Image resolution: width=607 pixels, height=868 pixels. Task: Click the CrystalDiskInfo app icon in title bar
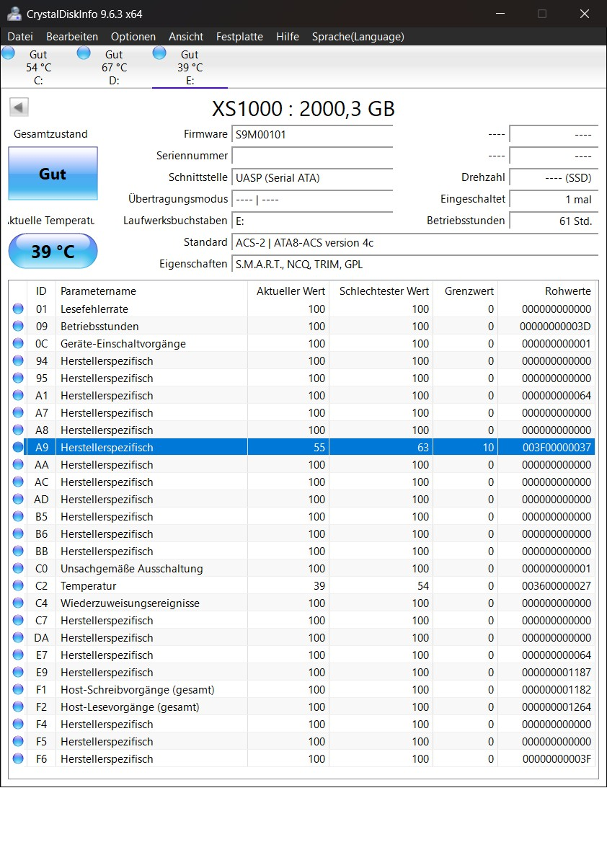click(14, 14)
